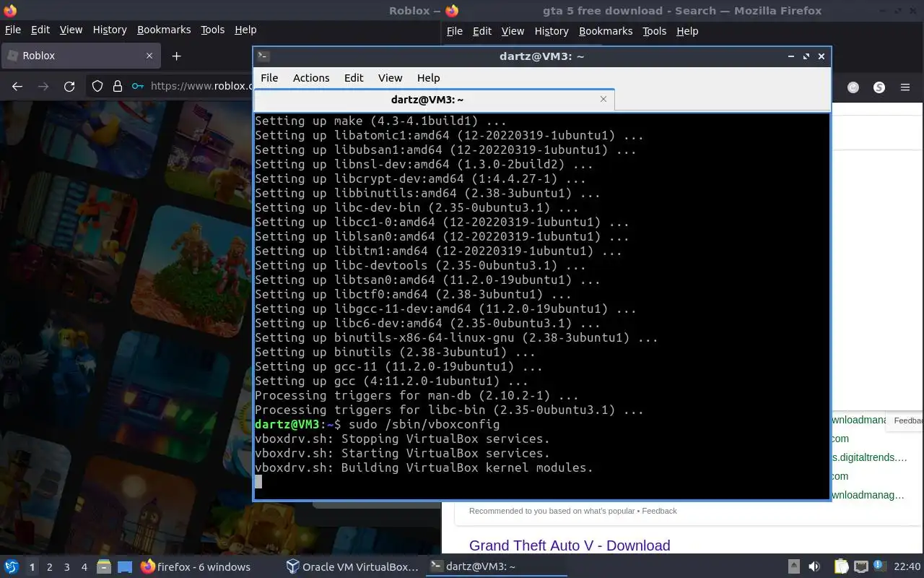Click the Roblox URL address field
Screen dimensions: 924x578
[x=201, y=86]
